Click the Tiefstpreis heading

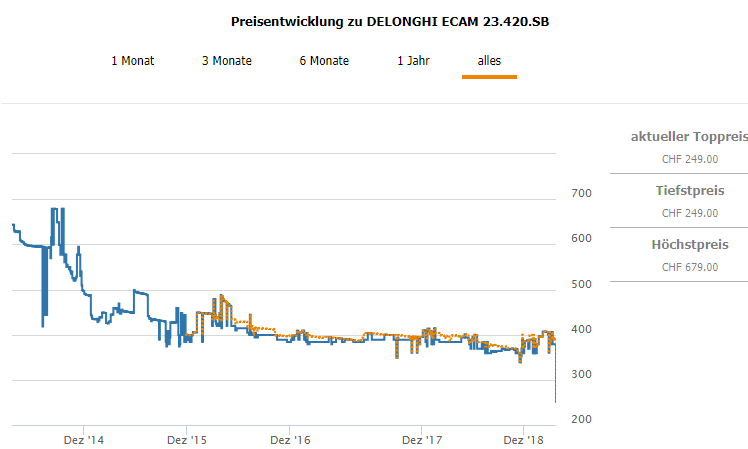click(691, 190)
